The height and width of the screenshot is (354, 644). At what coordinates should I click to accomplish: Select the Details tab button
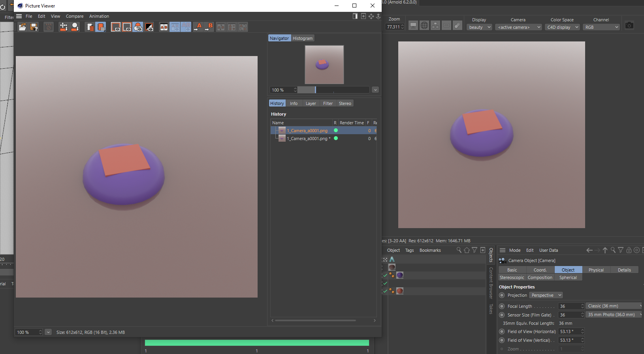(x=625, y=270)
